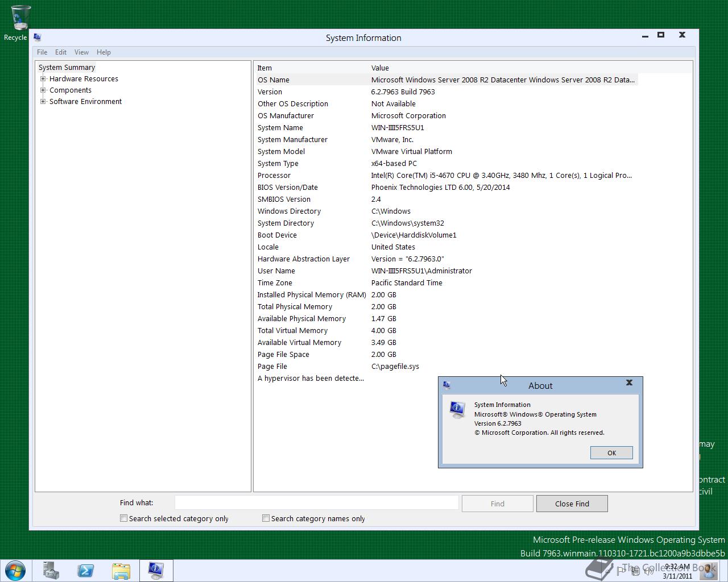Select the Total Physical Memory row
The image size is (728, 582).
(446, 307)
